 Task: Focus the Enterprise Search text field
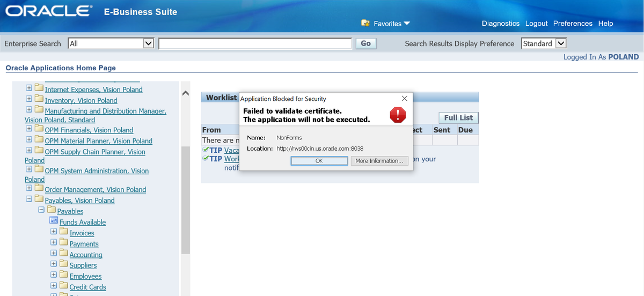point(255,43)
